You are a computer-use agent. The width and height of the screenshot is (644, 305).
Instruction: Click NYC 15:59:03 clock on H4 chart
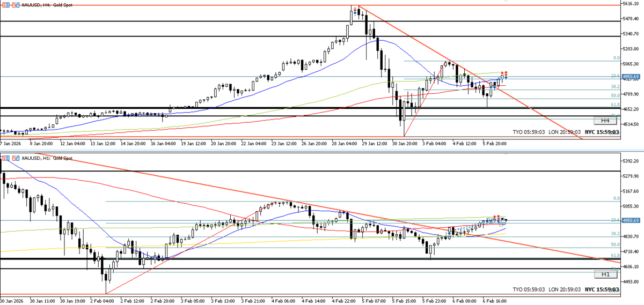[x=602, y=132]
